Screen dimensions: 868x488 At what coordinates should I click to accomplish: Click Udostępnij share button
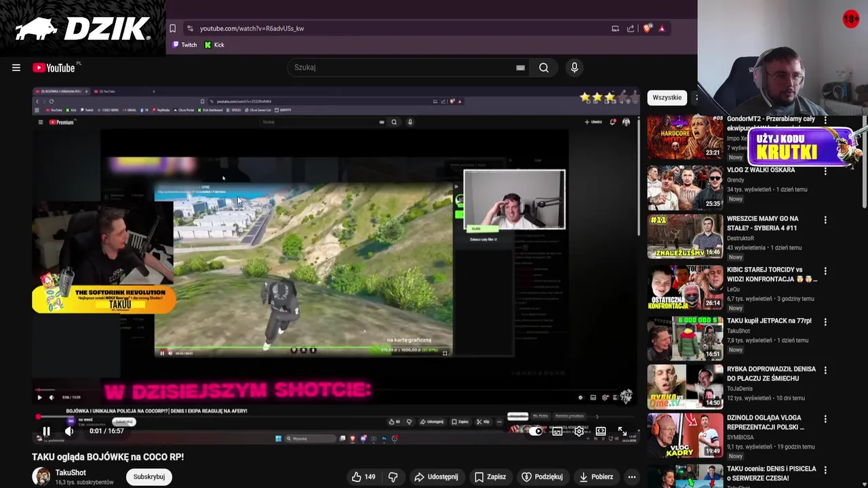[x=436, y=476]
